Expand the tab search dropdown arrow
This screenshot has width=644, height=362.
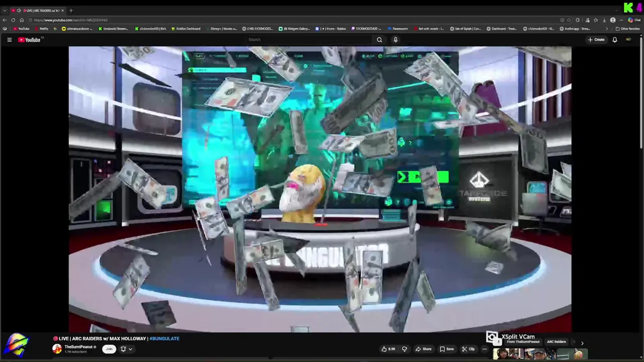click(x=5, y=11)
